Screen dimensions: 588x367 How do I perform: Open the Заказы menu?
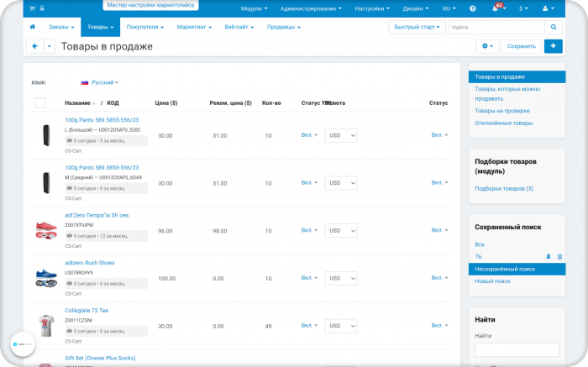click(61, 27)
